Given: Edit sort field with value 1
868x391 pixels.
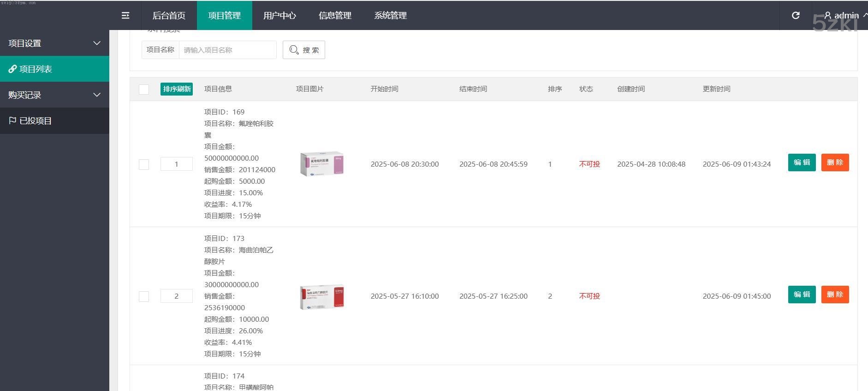Looking at the screenshot, I should 177,164.
